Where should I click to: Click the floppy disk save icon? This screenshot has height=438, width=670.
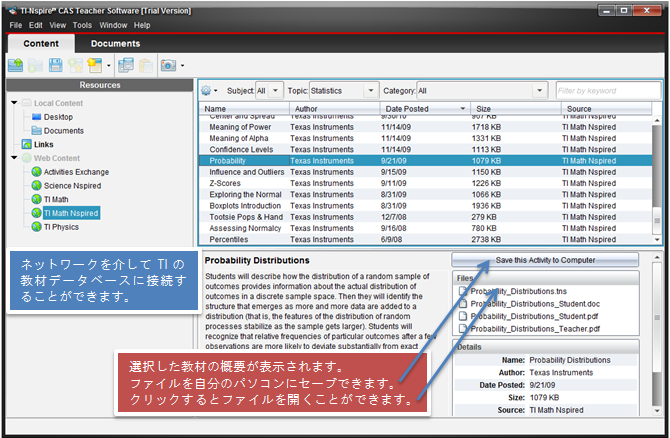pyautogui.click(x=56, y=65)
